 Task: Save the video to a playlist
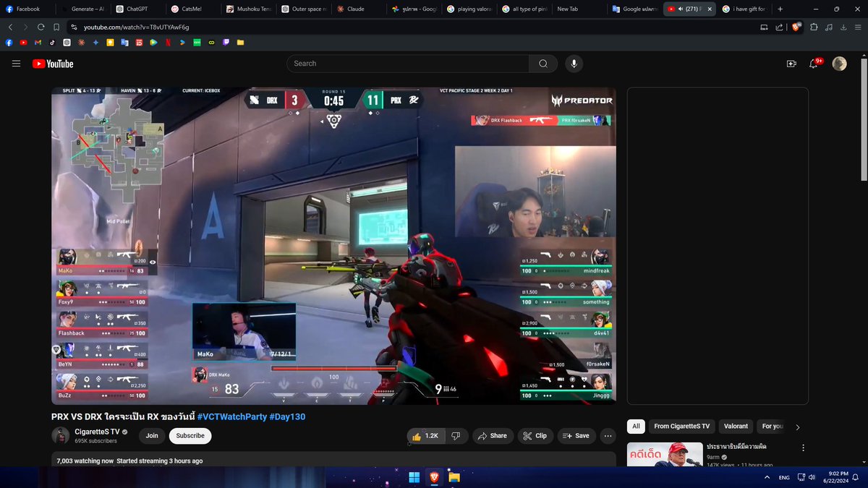click(576, 436)
